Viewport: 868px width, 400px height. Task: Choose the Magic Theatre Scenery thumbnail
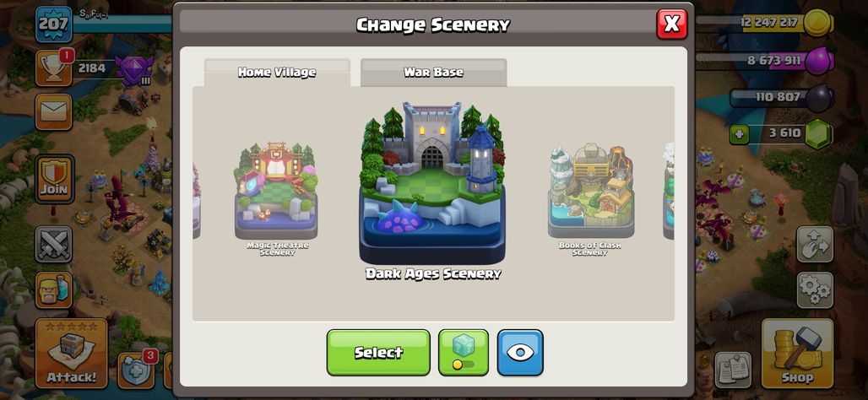(x=277, y=198)
